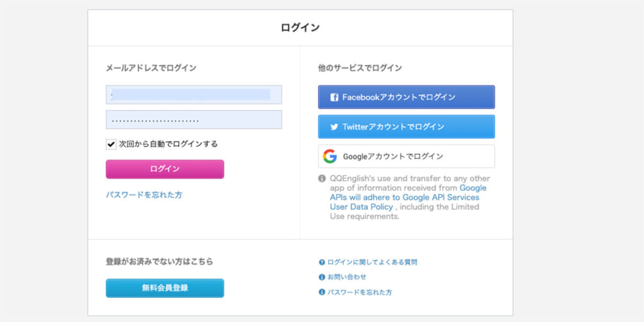Uncheck the 次回から自動でログインする checkbox
The image size is (644, 322).
pos(111,144)
